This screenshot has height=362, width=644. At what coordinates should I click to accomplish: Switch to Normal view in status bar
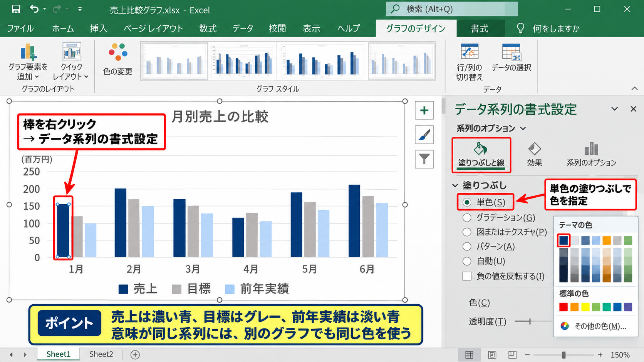point(469,355)
